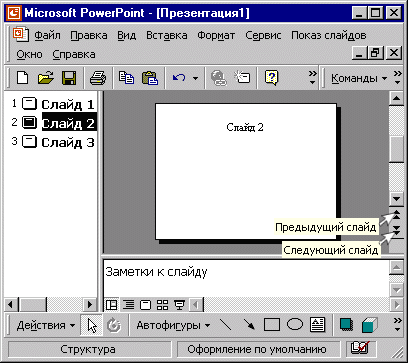Create a new presentation with New icon
408x363 pixels.
pos(23,78)
